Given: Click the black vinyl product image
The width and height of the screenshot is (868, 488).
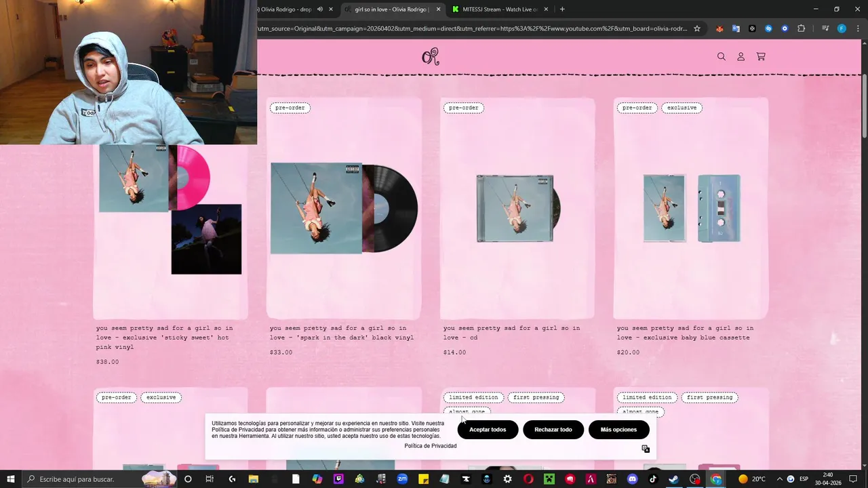Looking at the screenshot, I should [x=344, y=208].
